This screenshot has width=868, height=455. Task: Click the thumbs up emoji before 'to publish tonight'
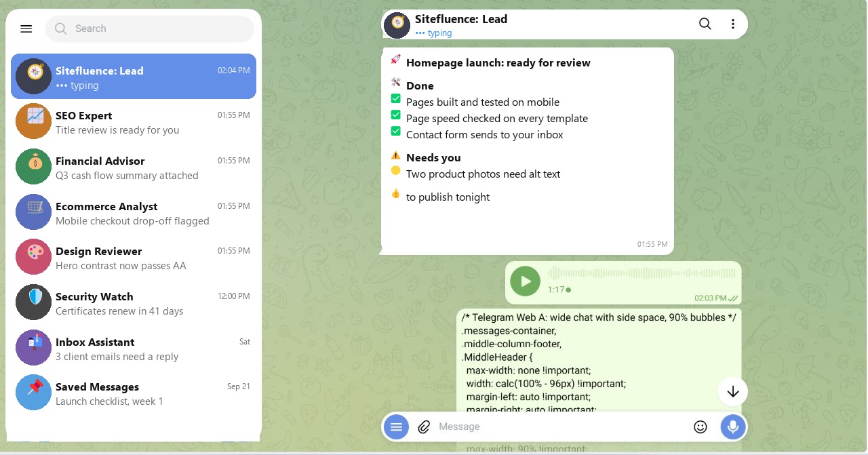pyautogui.click(x=396, y=194)
